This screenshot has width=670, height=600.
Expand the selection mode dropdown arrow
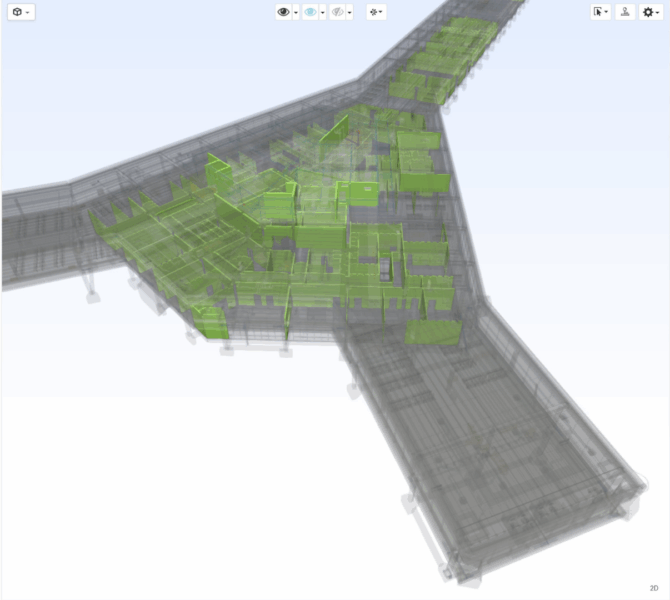point(607,13)
